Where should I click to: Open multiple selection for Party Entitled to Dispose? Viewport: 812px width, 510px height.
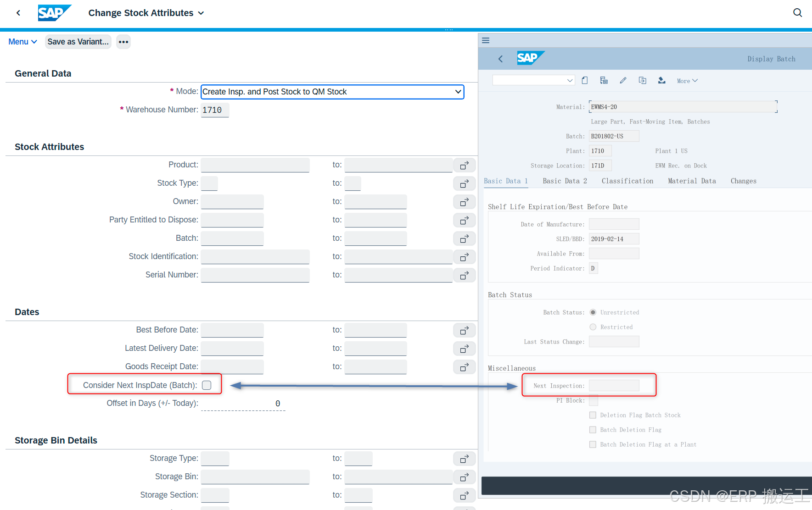click(465, 220)
